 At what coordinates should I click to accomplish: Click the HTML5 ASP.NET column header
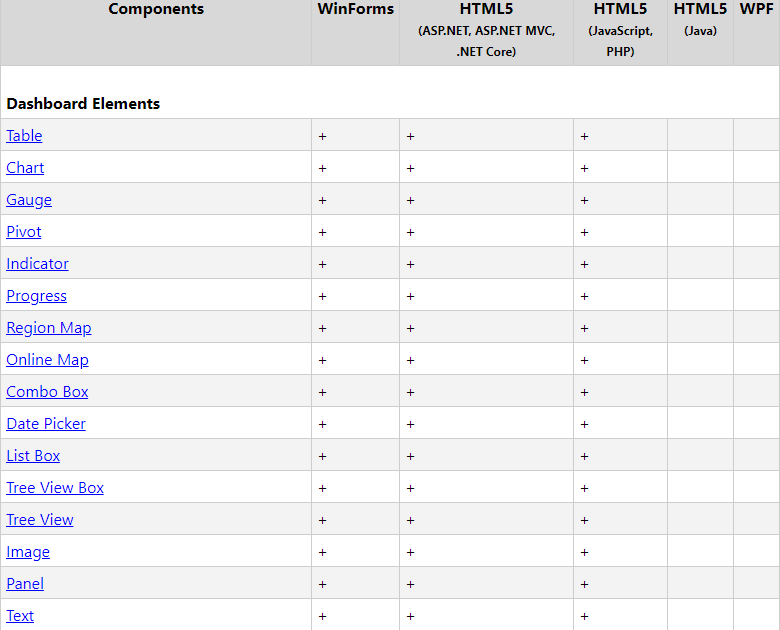pyautogui.click(x=487, y=30)
